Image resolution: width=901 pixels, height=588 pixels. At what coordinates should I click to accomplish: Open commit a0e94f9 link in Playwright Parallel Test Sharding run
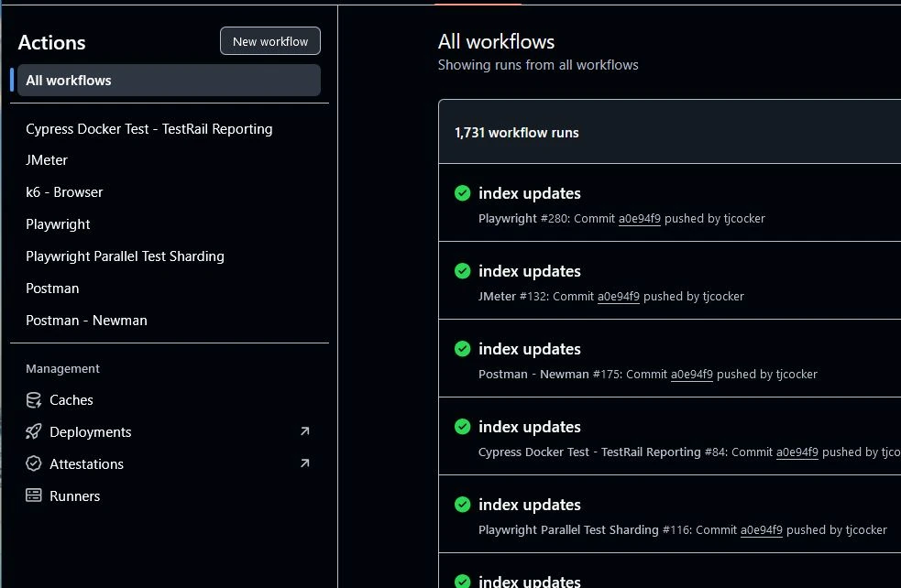(x=761, y=530)
